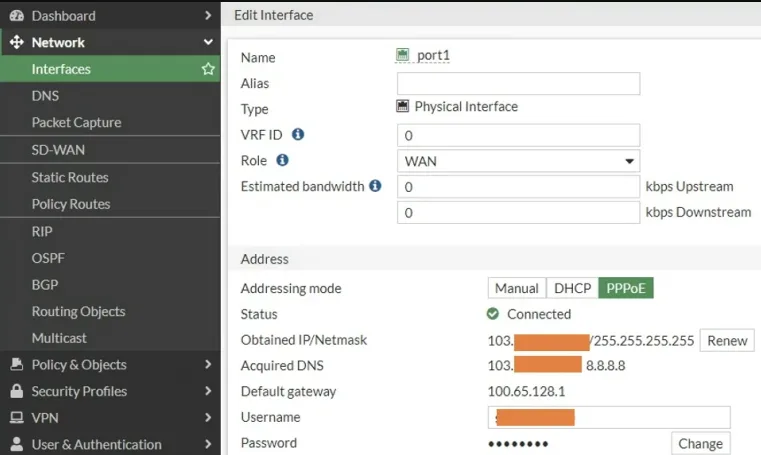This screenshot has height=455, width=761.
Task: Open the Static Routes page
Action: 70,177
